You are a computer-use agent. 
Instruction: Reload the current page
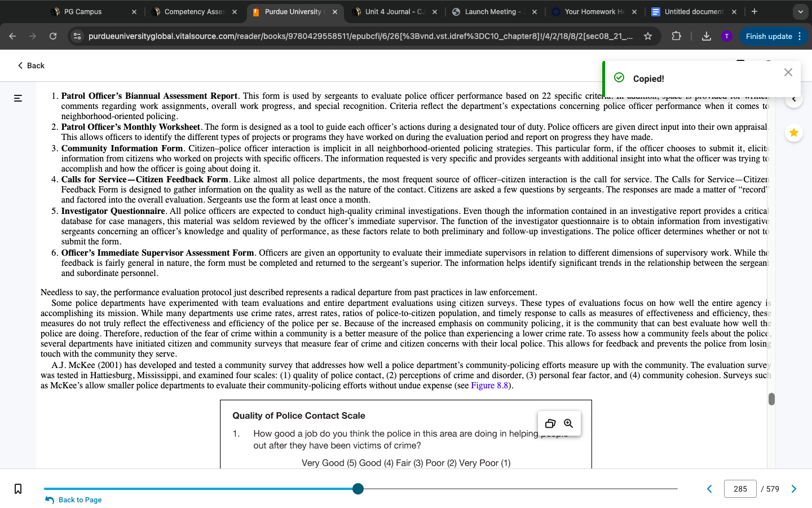53,36
